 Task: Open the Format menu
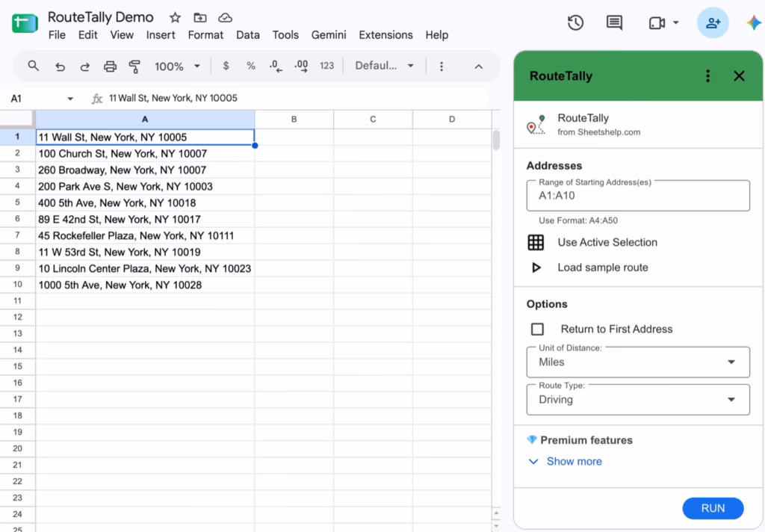(205, 35)
